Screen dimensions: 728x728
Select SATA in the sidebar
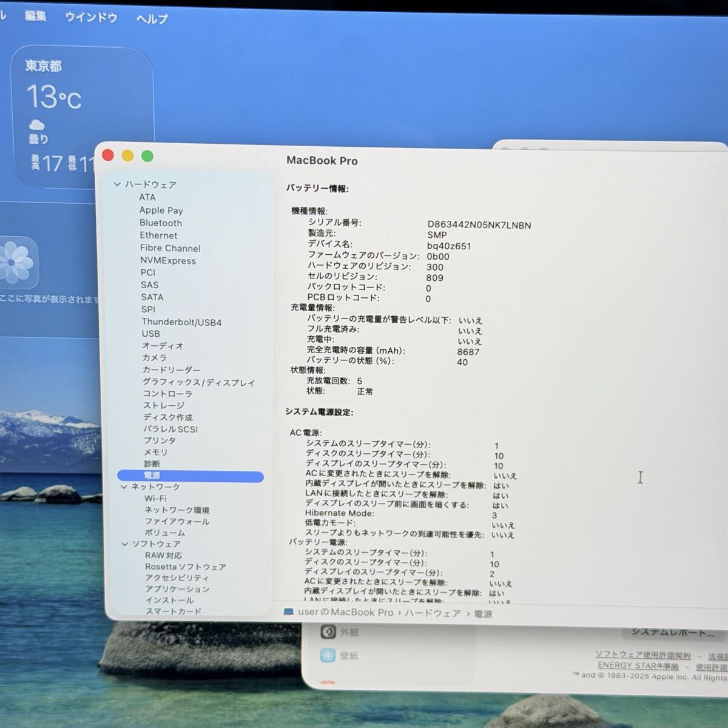[x=152, y=297]
